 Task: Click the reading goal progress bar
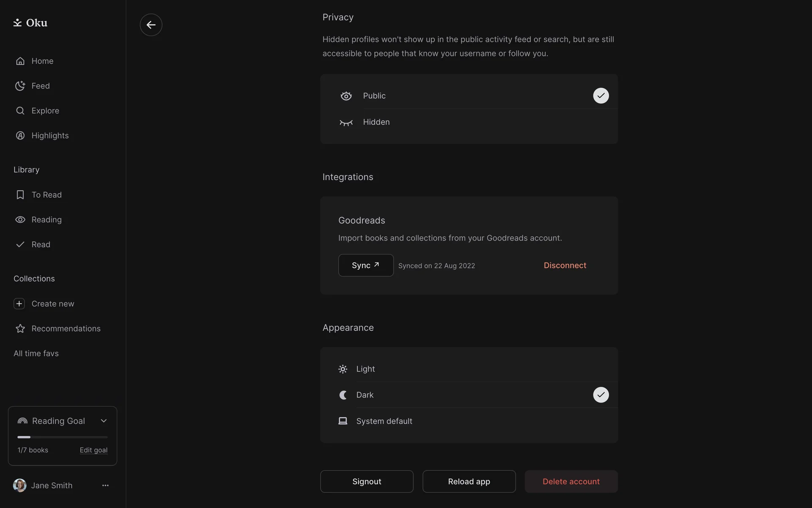pyautogui.click(x=62, y=437)
